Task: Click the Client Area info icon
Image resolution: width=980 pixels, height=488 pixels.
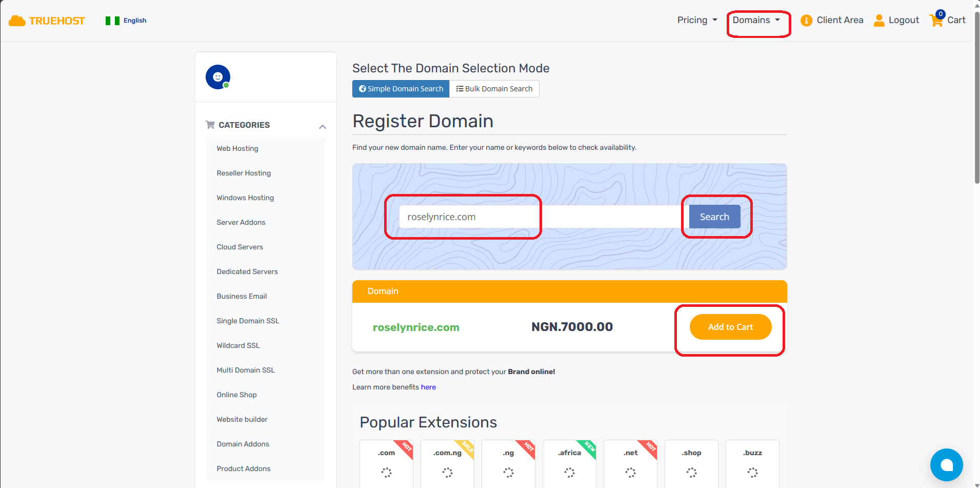Action: (x=806, y=20)
